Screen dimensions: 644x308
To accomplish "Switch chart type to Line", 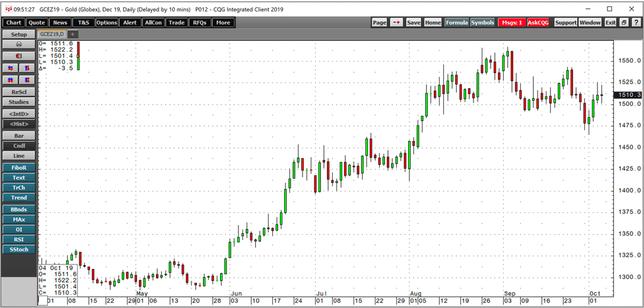I will click(19, 156).
